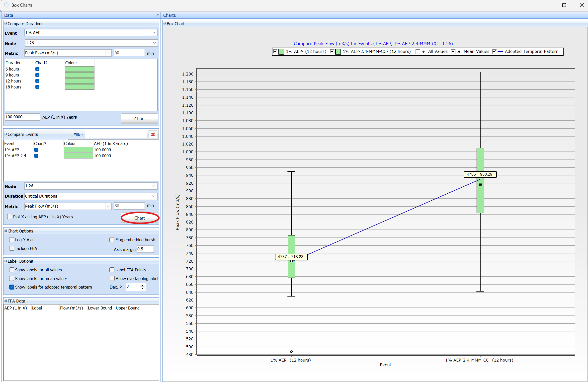The width and height of the screenshot is (588, 382).
Task: Collapse the Chart Options section
Action: click(x=6, y=231)
